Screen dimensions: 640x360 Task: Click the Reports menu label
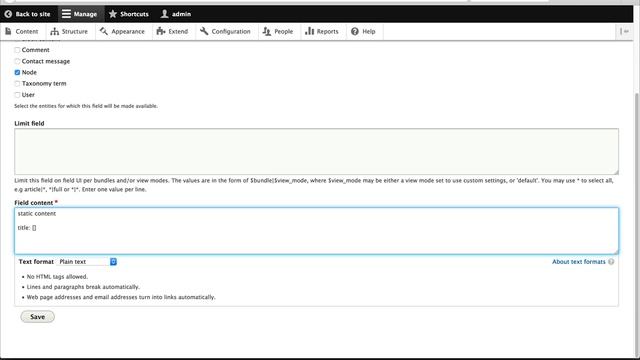point(327,31)
